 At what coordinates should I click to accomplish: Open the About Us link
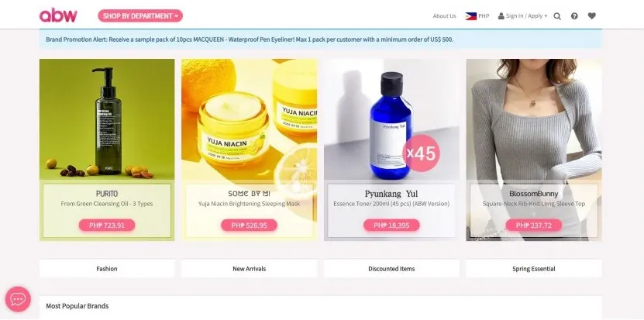444,16
